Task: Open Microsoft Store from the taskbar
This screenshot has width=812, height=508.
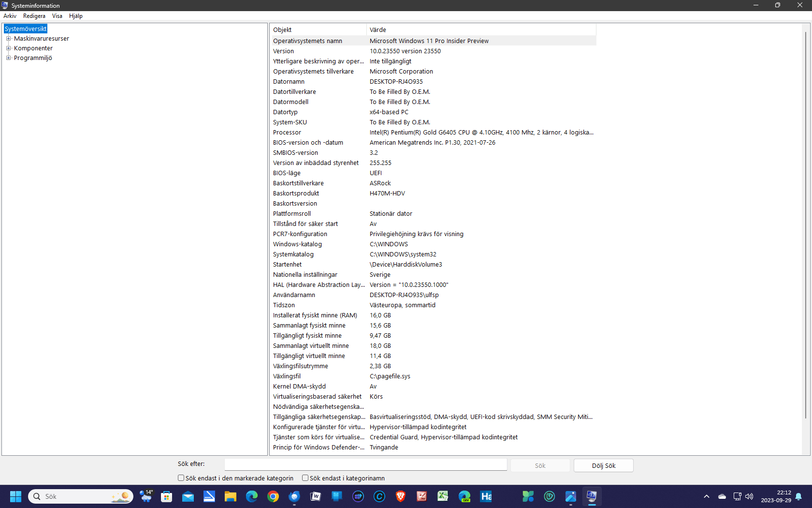Action: pyautogui.click(x=167, y=496)
